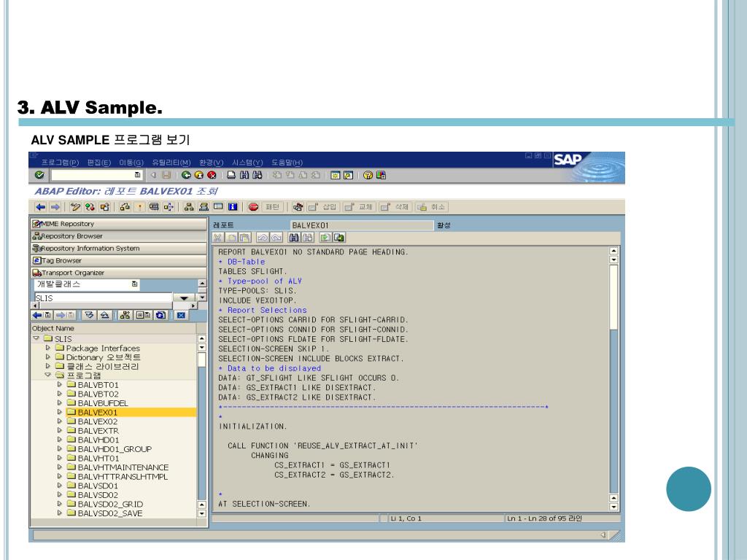
Task: Click the 패턴 (Pattern) button
Action: (272, 207)
